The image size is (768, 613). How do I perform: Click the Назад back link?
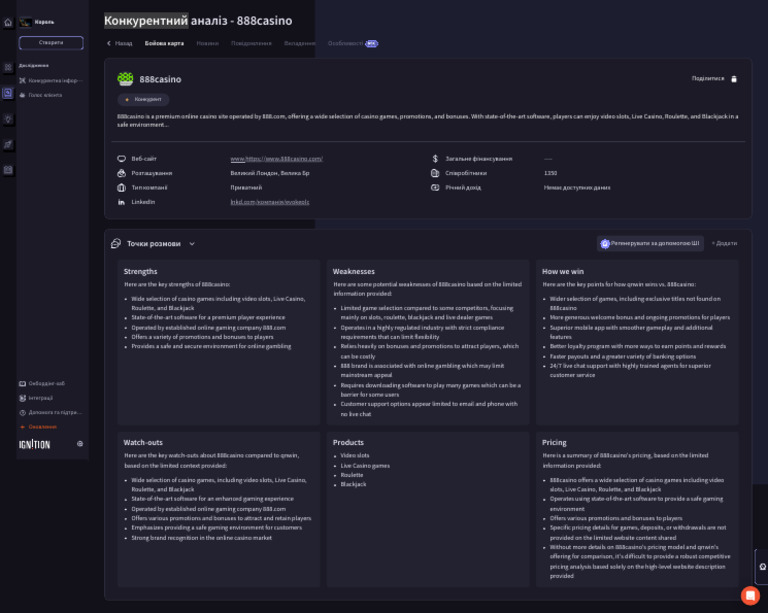click(x=119, y=44)
